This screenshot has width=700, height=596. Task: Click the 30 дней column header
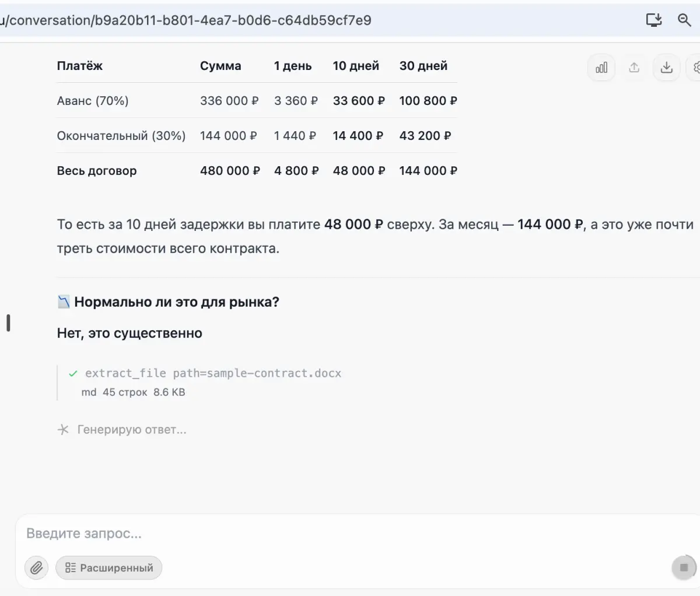[423, 66]
